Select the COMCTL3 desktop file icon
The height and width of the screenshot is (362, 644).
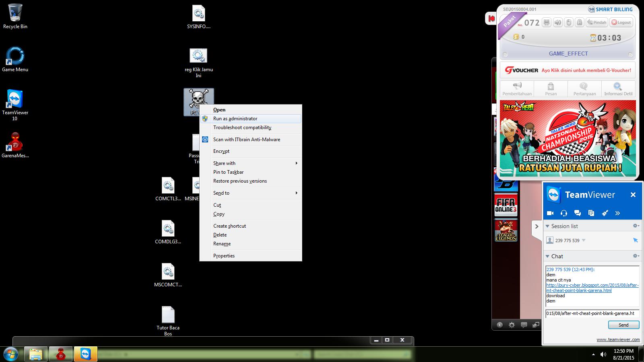click(168, 189)
